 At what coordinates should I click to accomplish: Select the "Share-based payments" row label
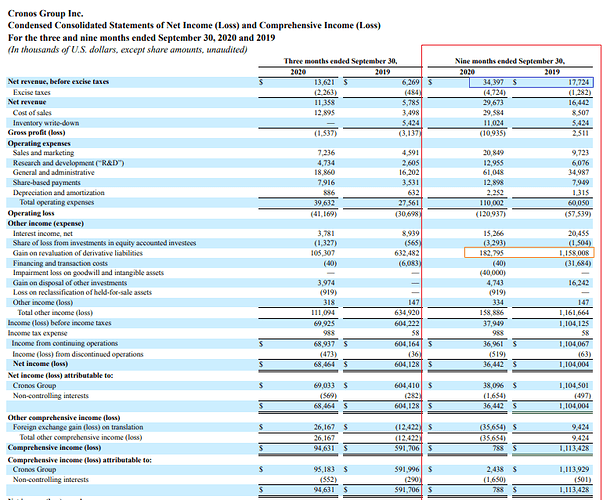[x=47, y=182]
